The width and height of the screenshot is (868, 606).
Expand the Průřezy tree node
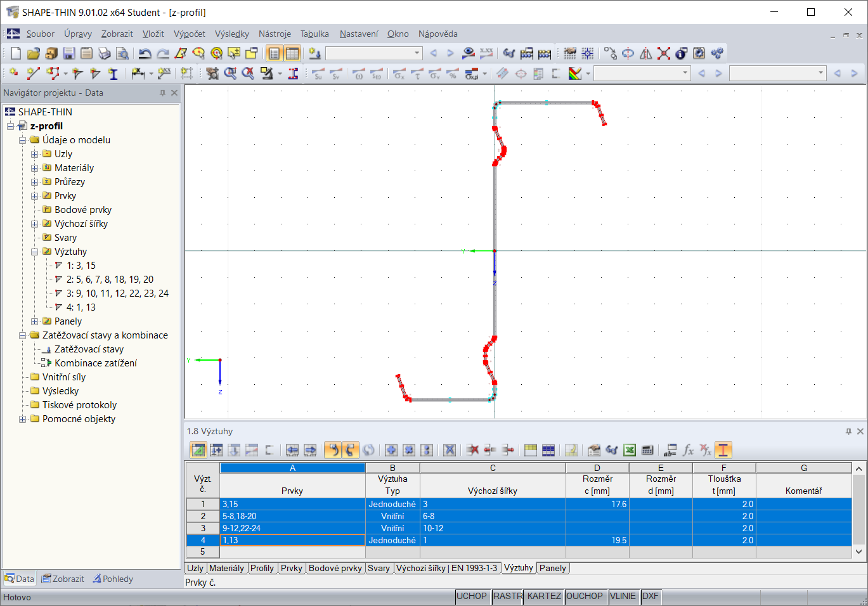pos(35,182)
